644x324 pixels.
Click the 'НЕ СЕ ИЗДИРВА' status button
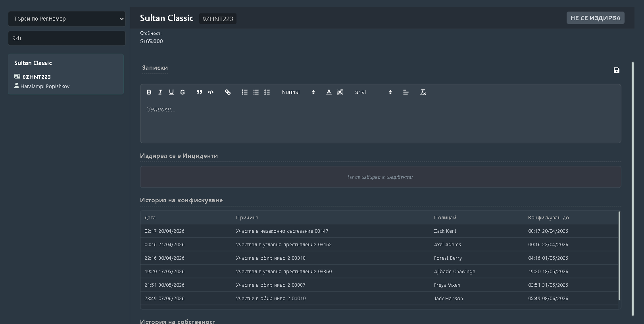pyautogui.click(x=595, y=18)
